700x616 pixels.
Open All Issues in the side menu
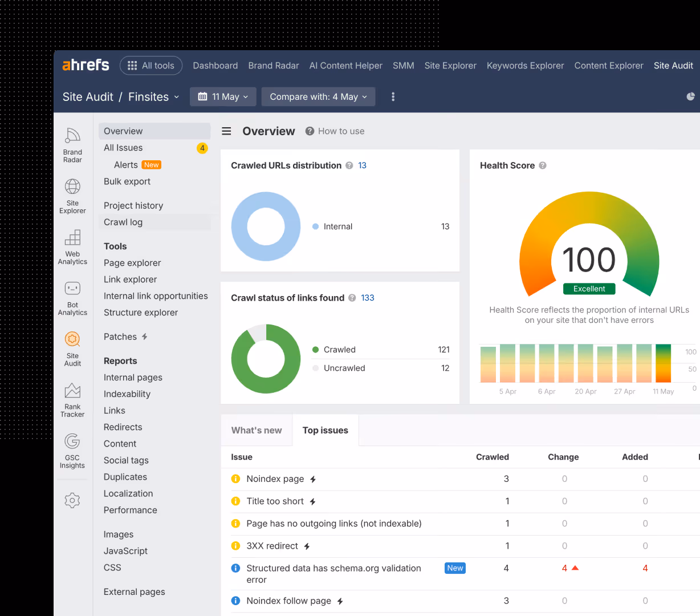tap(123, 148)
